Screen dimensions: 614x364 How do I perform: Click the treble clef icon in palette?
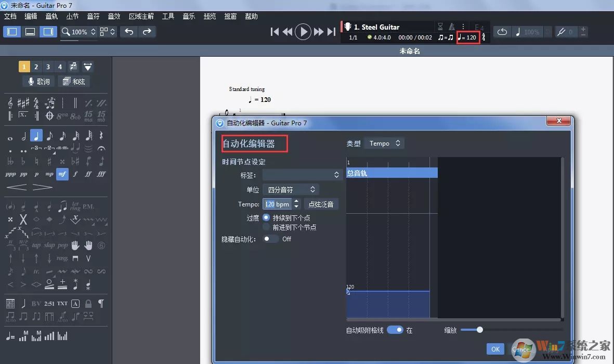tap(10, 103)
